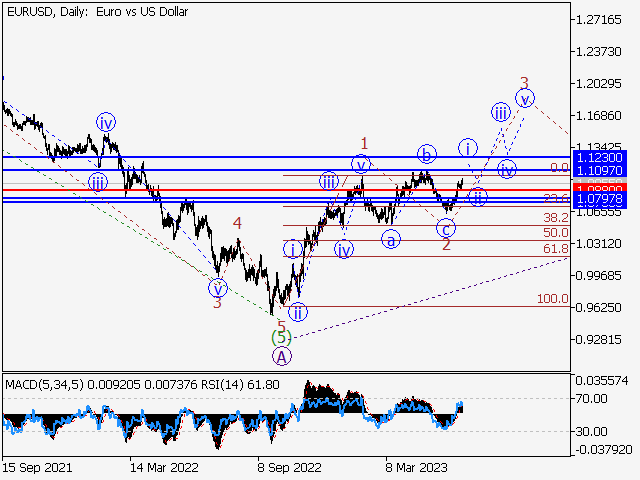
Task: Select the blue 1.10970 level price tag
Action: (x=600, y=170)
